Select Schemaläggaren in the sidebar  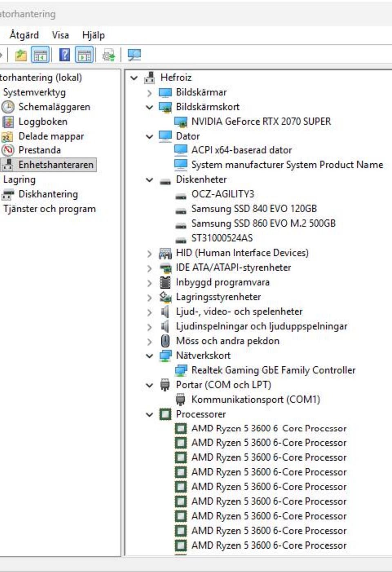point(54,107)
